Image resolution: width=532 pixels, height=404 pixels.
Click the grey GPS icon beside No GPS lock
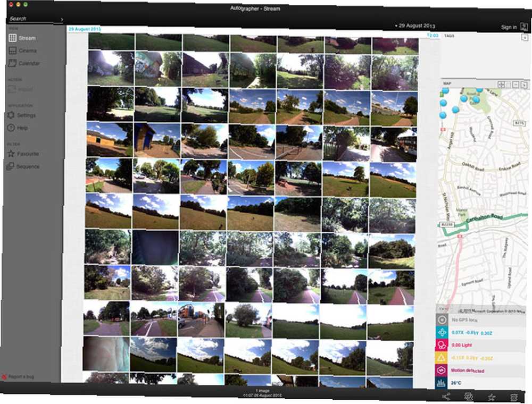coord(442,319)
